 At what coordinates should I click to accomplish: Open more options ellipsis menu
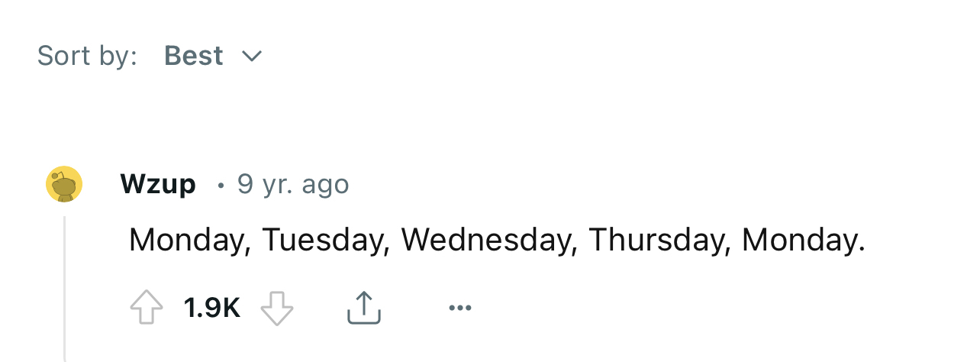pyautogui.click(x=460, y=308)
